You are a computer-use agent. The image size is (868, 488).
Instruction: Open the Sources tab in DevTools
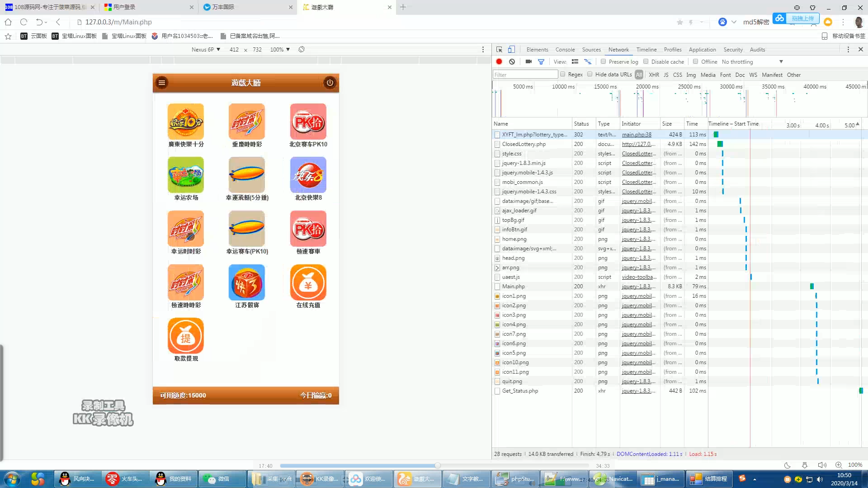click(591, 50)
